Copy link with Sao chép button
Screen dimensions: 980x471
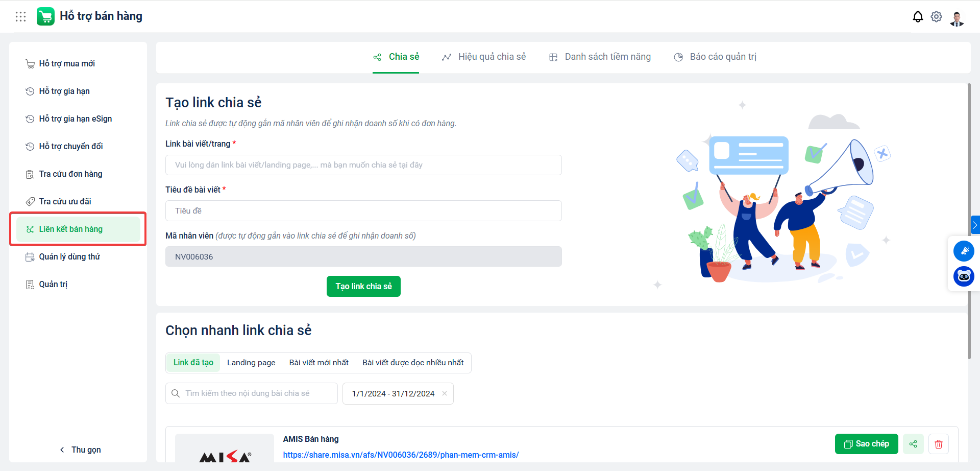866,444
